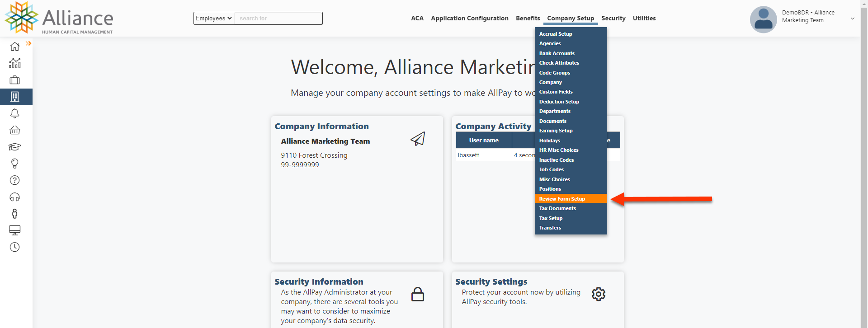Click the Company Setup menu
Image resolution: width=868 pixels, height=328 pixels.
coord(571,18)
